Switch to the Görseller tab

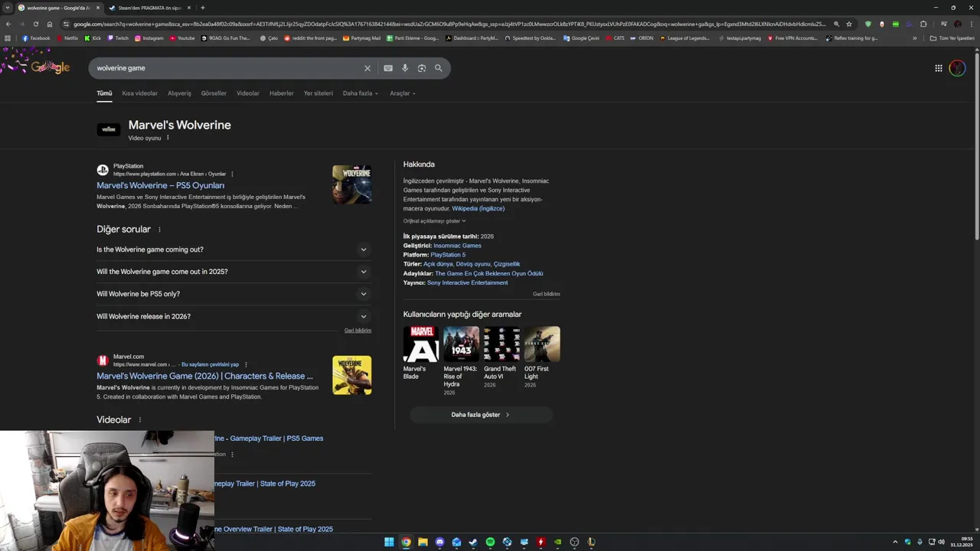point(214,93)
